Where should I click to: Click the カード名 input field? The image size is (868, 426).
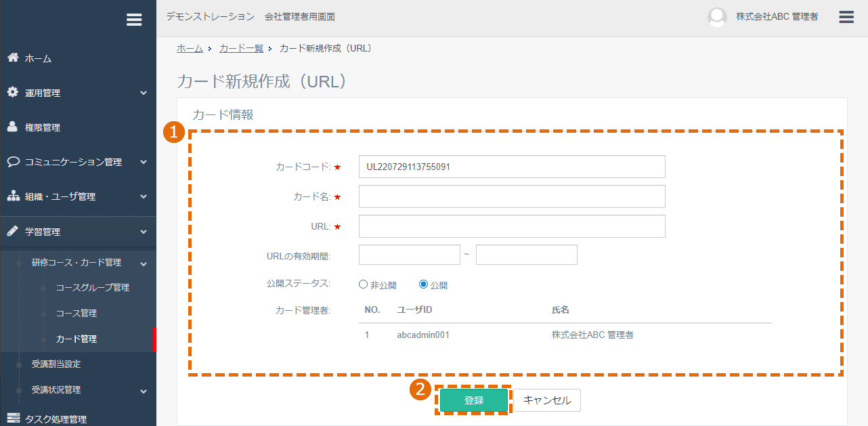(x=512, y=196)
